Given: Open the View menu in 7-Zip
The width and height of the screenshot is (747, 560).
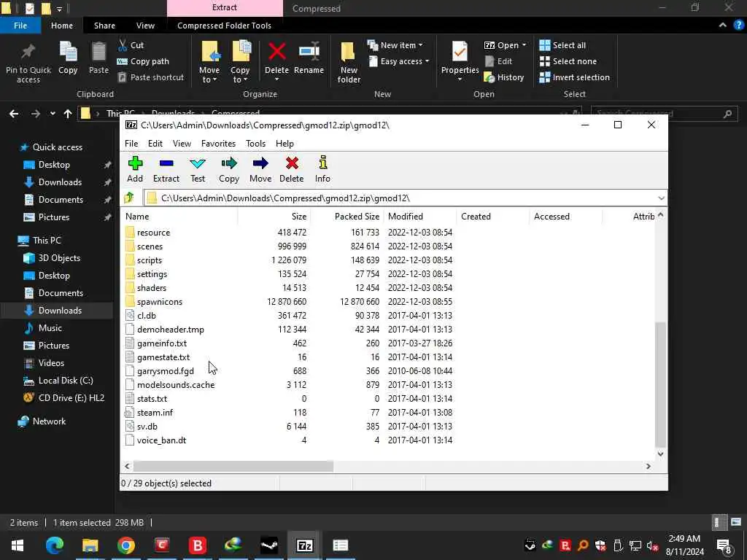Looking at the screenshot, I should point(182,144).
